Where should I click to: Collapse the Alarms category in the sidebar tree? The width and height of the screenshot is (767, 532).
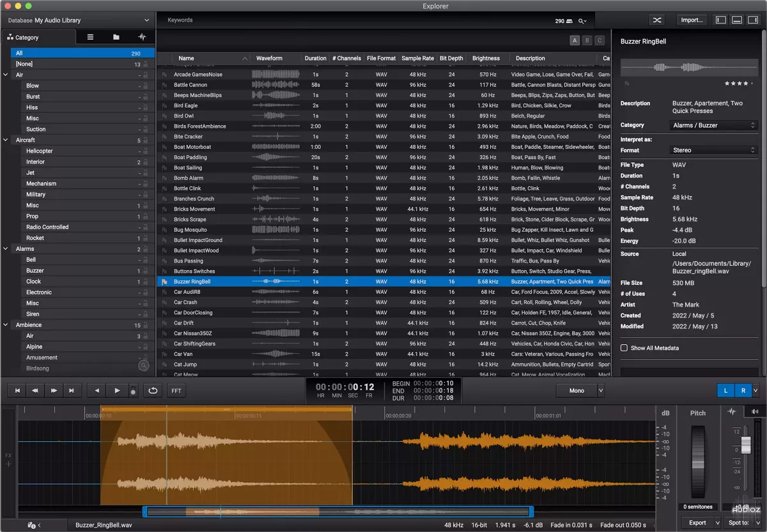click(x=6, y=248)
